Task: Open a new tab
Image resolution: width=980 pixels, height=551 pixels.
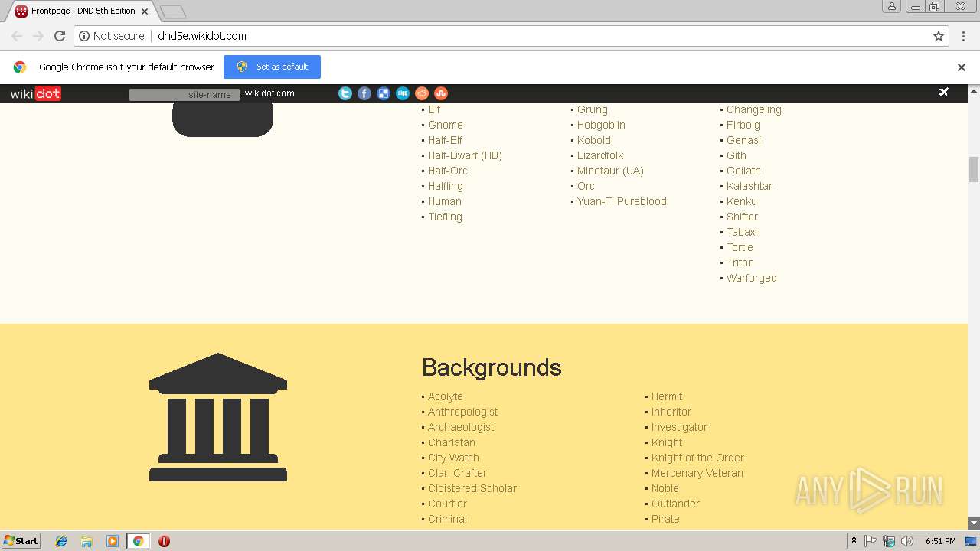Action: 173,11
